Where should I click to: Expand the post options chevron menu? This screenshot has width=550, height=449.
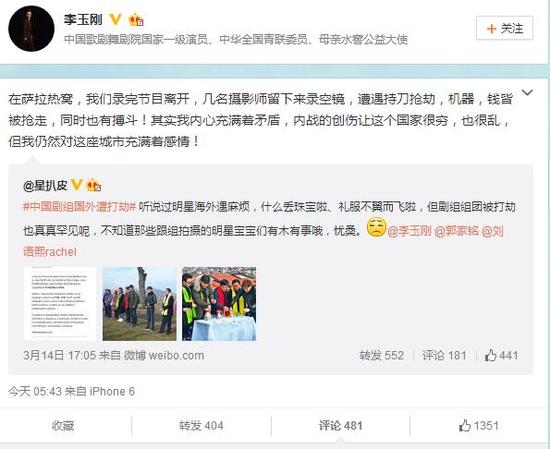coord(527,93)
